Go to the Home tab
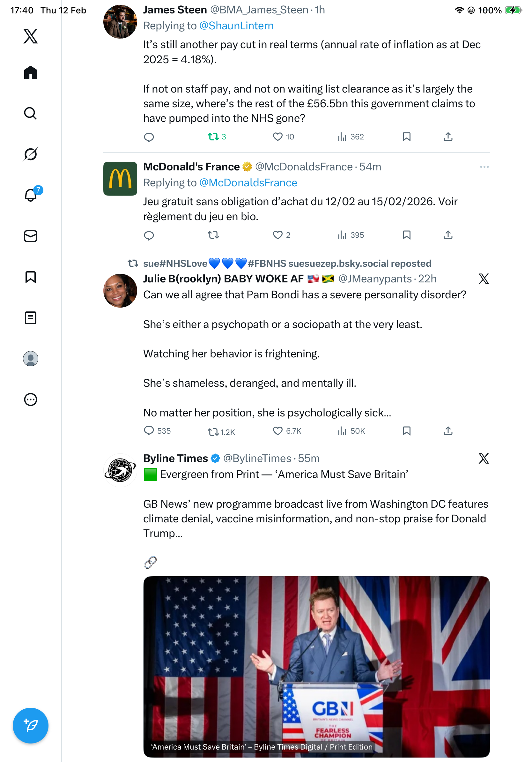 pos(31,72)
